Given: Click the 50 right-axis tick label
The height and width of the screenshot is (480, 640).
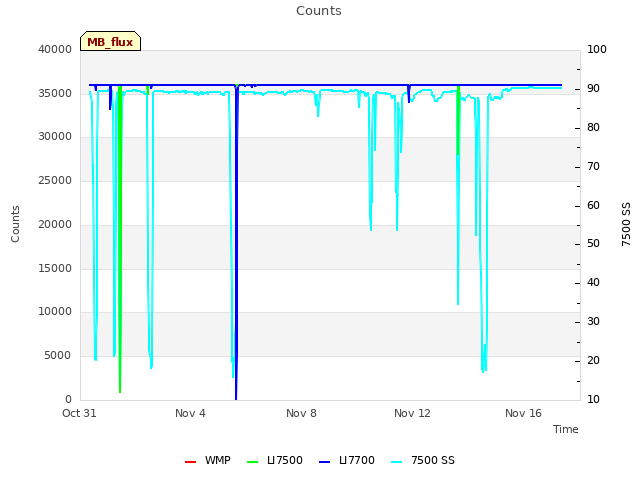Looking at the screenshot, I should tap(593, 244).
